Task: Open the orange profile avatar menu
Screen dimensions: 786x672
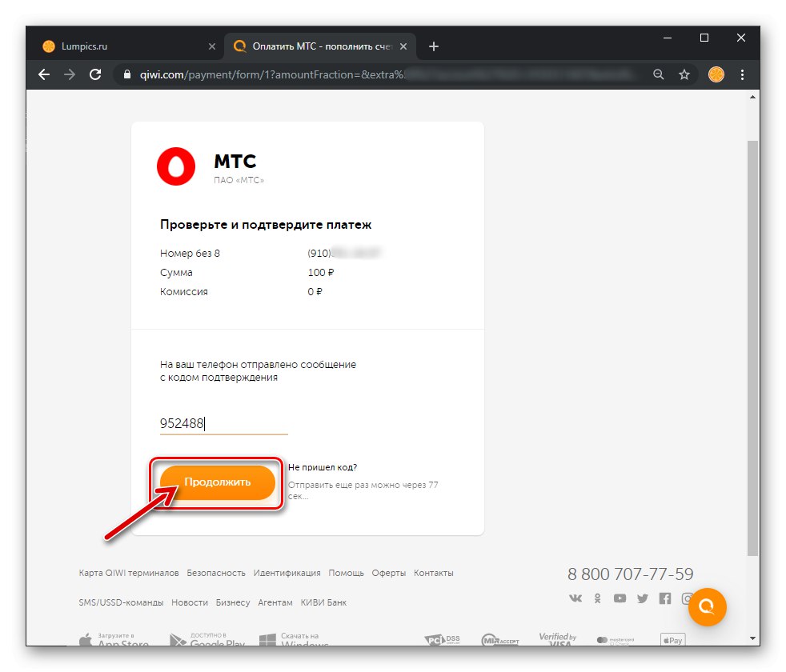Action: click(x=716, y=74)
